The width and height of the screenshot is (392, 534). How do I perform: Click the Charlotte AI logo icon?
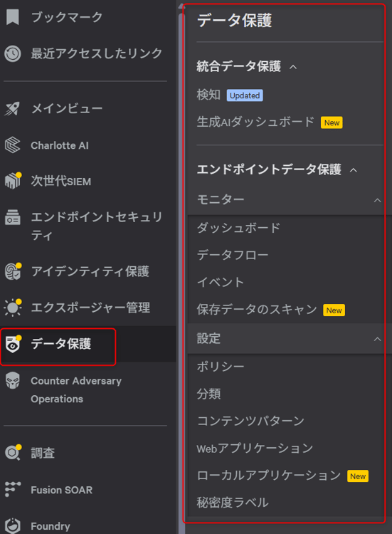(x=13, y=145)
